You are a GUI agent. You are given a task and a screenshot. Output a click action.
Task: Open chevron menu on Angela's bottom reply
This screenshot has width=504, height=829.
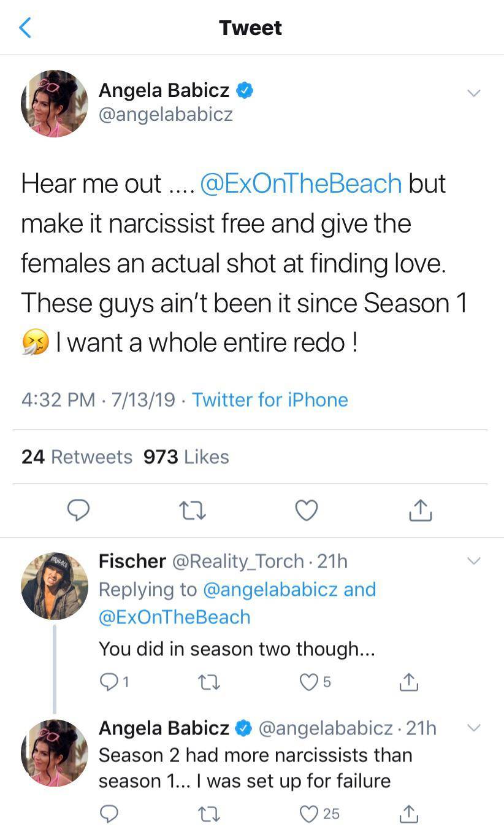tap(473, 728)
